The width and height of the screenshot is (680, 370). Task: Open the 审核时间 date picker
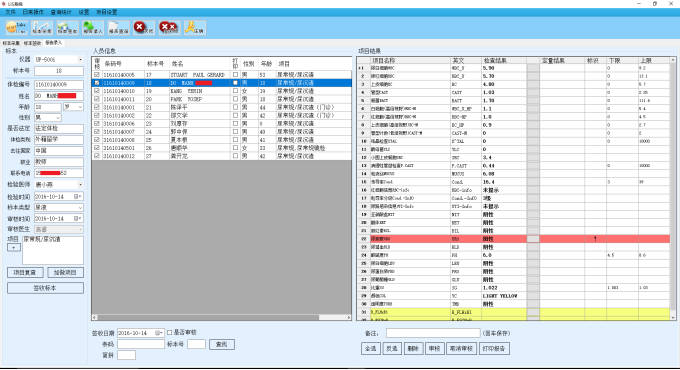[x=78, y=219]
